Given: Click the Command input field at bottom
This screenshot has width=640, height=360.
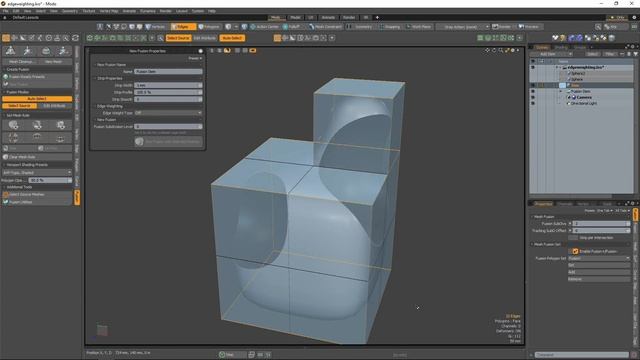Looking at the screenshot, I should [x=582, y=355].
